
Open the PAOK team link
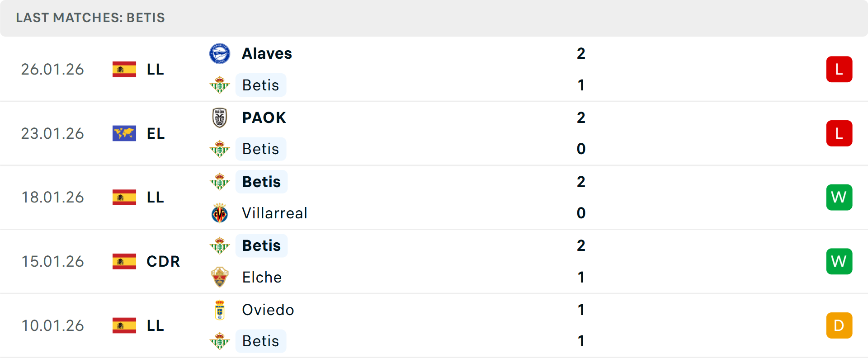tap(264, 118)
